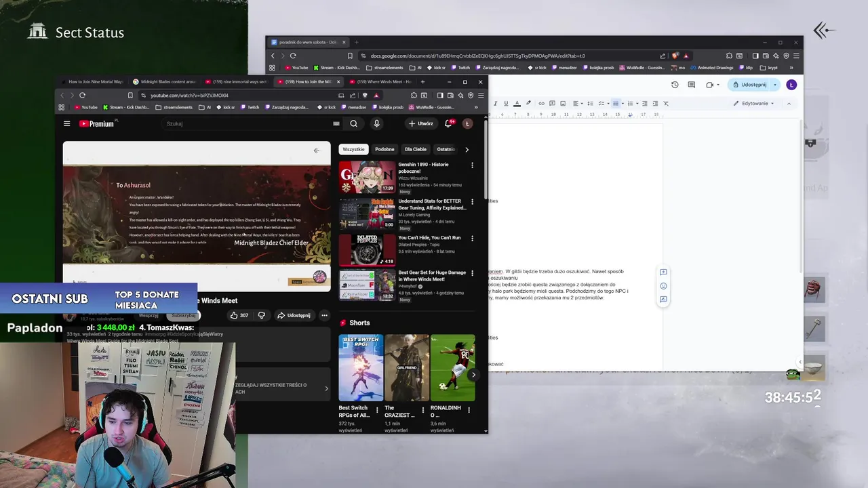The image size is (868, 488).
Task: Show more bookmarks in Docs window bar
Action: click(x=791, y=68)
